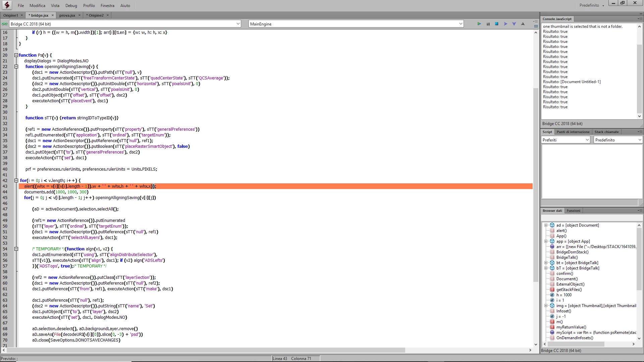Open the Funzioni tab
This screenshot has height=362, width=644.
(x=573, y=210)
